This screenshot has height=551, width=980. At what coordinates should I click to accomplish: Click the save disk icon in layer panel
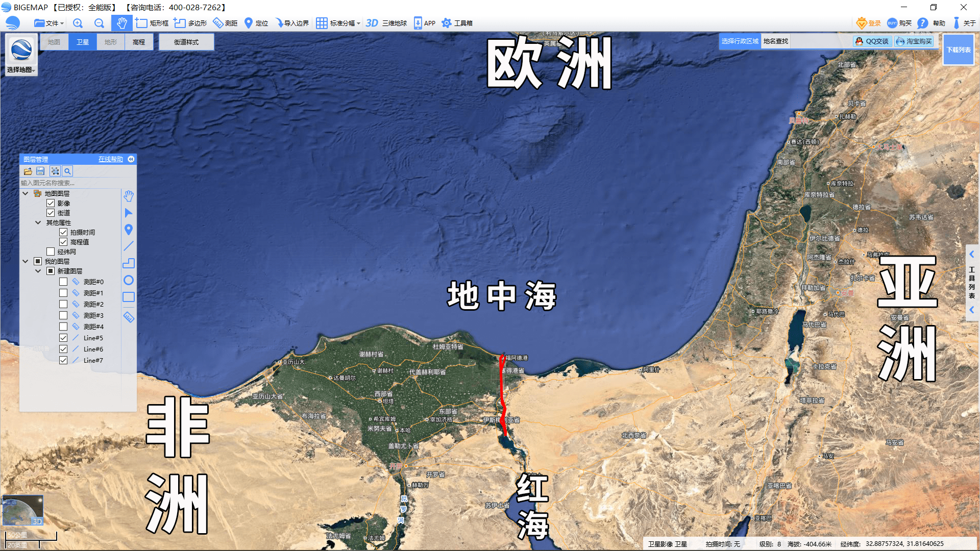[x=40, y=171]
